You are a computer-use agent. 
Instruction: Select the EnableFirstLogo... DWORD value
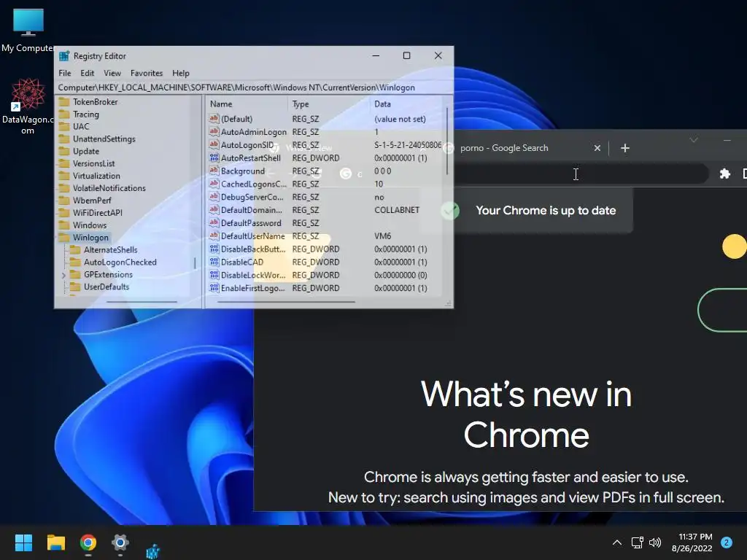click(x=253, y=288)
